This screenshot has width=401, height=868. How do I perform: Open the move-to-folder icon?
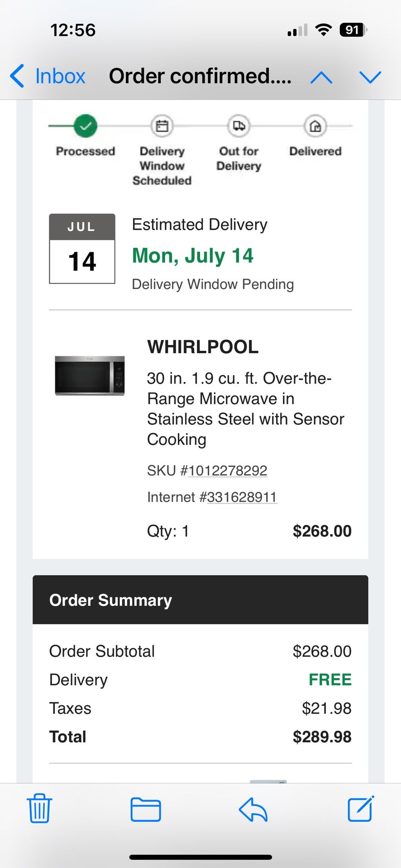pyautogui.click(x=146, y=809)
